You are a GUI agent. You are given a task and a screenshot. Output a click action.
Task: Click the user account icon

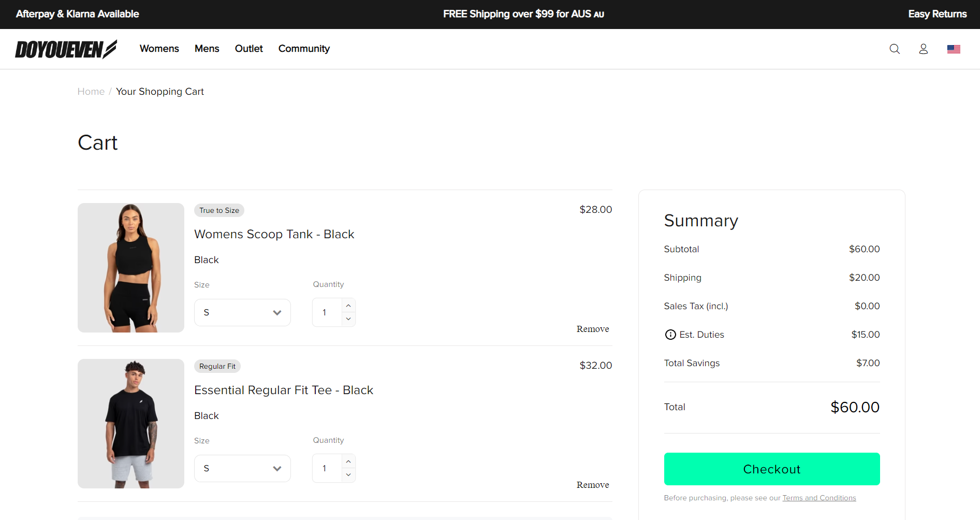pyautogui.click(x=923, y=49)
